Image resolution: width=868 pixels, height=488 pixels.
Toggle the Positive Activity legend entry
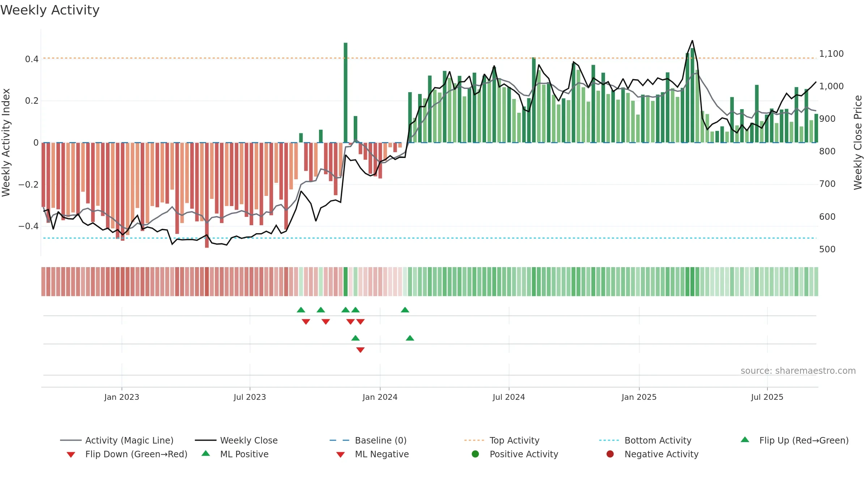(515, 454)
